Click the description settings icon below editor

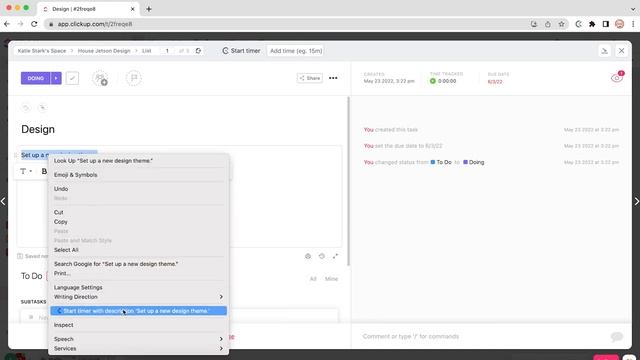click(308, 256)
